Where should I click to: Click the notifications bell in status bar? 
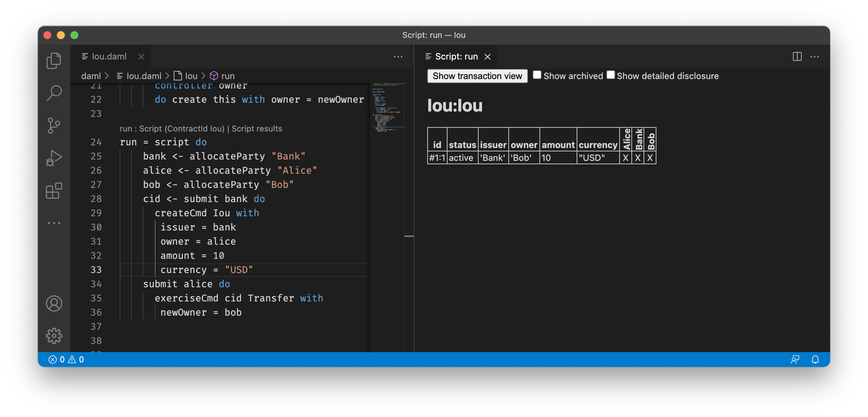click(x=815, y=360)
